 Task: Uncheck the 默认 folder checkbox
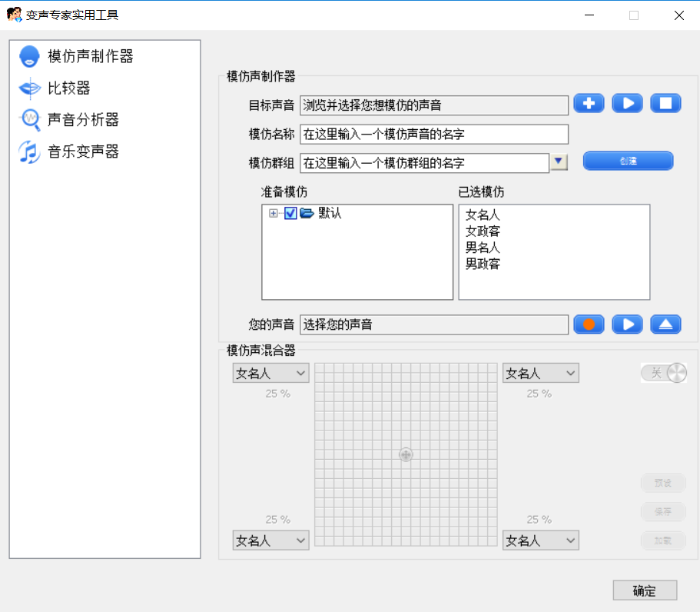pyautogui.click(x=290, y=213)
